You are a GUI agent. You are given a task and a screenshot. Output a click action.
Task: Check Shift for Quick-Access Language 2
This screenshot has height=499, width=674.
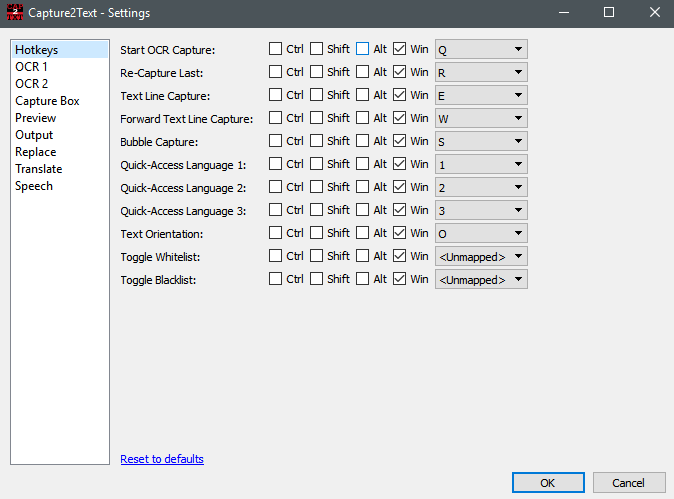(x=316, y=187)
